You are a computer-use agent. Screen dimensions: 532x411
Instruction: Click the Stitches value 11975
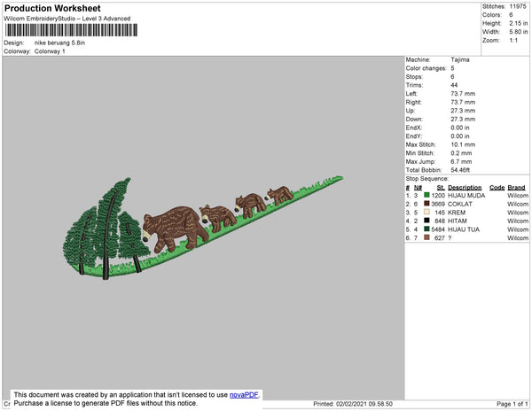point(517,6)
